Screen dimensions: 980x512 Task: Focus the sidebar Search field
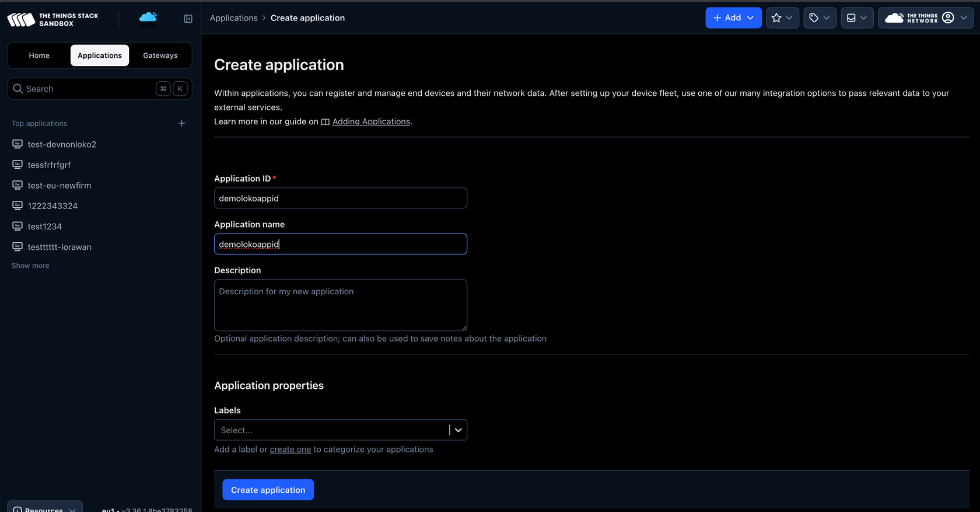click(100, 89)
